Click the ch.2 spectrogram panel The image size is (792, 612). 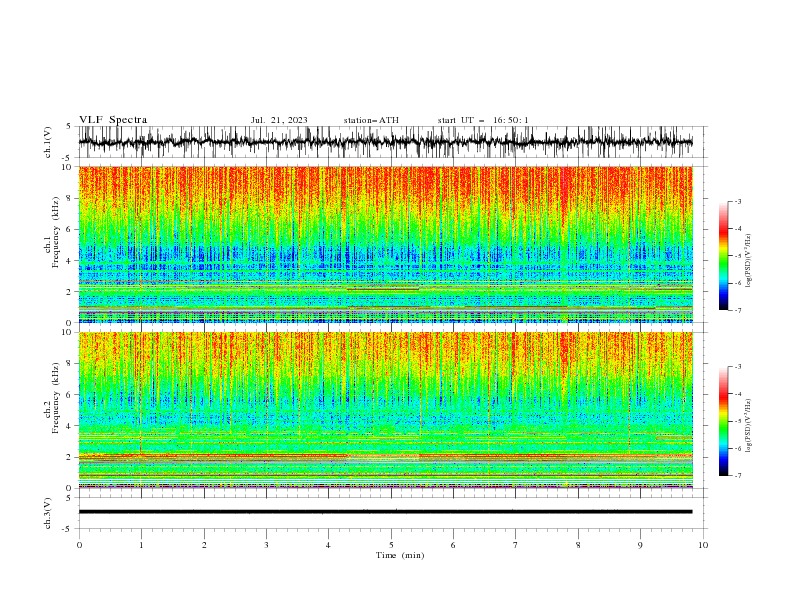[385, 410]
